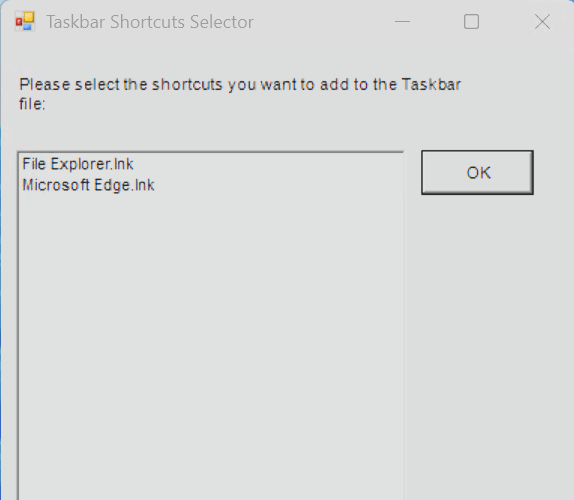
Task: Click the Taskbar Shortcuts Selector app icon
Action: pyautogui.click(x=25, y=22)
